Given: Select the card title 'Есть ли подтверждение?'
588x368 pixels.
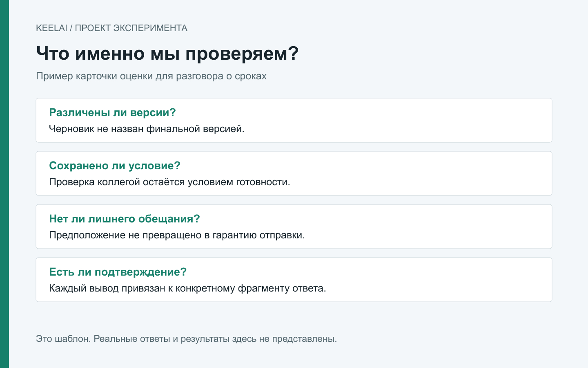Looking at the screenshot, I should (x=118, y=272).
